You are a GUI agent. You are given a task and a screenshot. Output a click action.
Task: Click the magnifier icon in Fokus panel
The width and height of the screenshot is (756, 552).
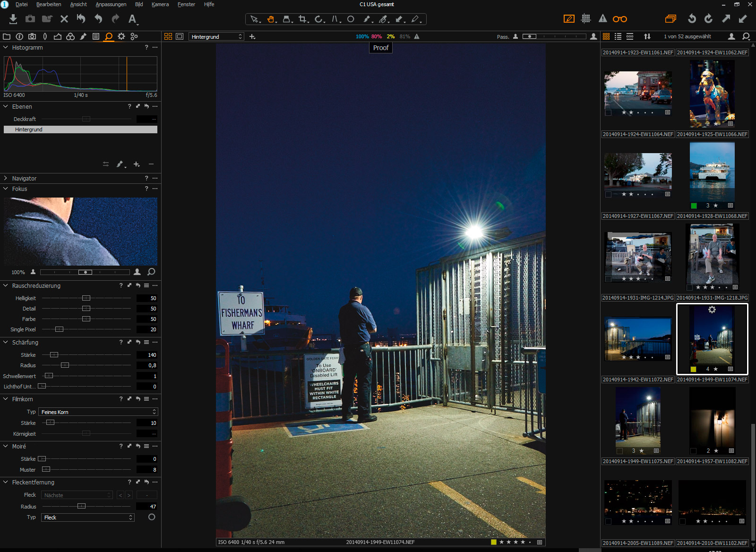pyautogui.click(x=151, y=272)
